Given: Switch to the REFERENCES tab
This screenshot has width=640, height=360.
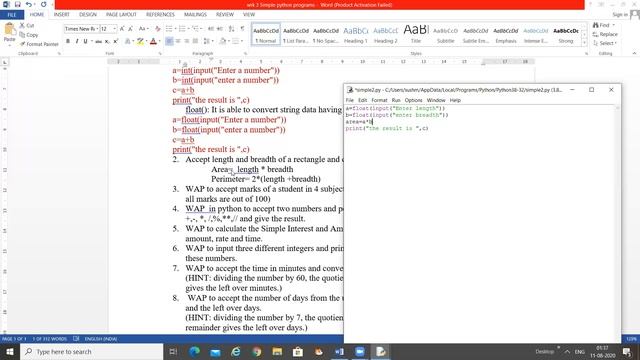Looking at the screenshot, I should click(160, 15).
